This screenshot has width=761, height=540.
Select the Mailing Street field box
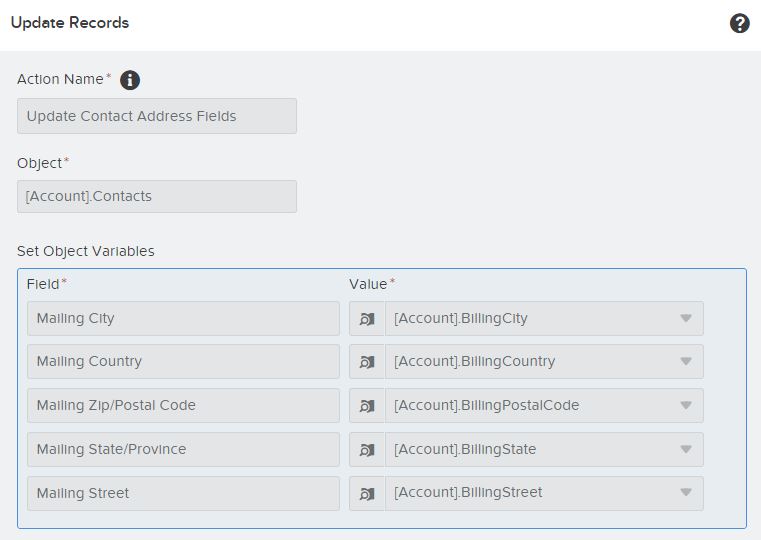183,493
